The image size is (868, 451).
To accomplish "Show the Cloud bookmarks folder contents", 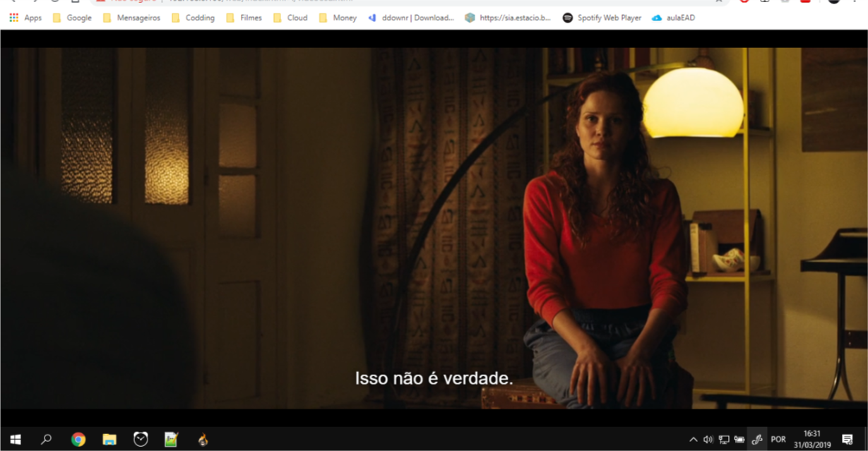I will click(x=290, y=18).
